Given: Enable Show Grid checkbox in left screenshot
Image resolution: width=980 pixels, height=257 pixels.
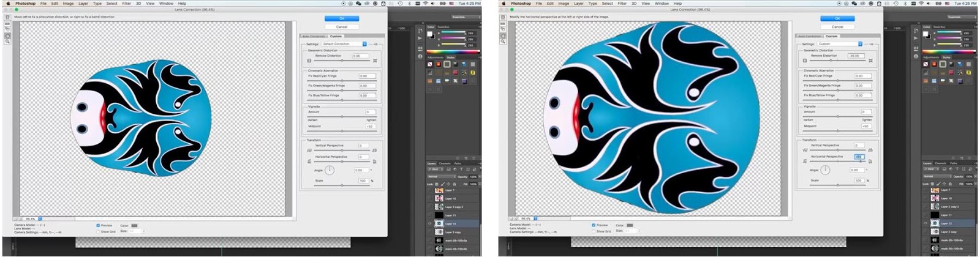Looking at the screenshot, I should (98, 232).
